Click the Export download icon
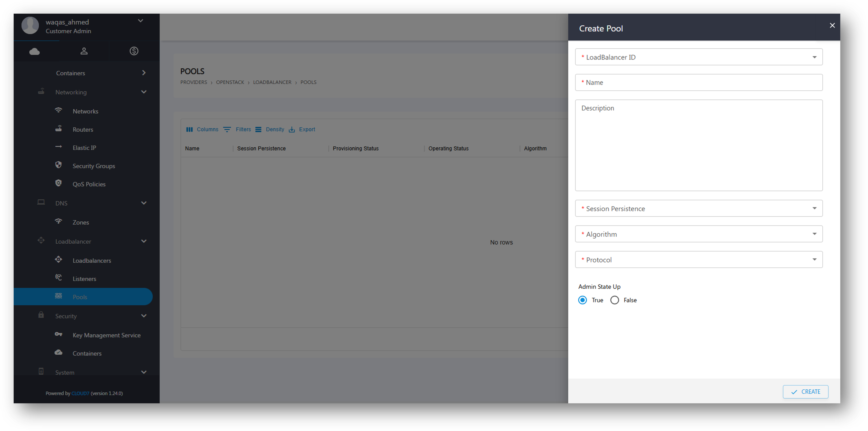The height and width of the screenshot is (431, 868). tap(292, 130)
